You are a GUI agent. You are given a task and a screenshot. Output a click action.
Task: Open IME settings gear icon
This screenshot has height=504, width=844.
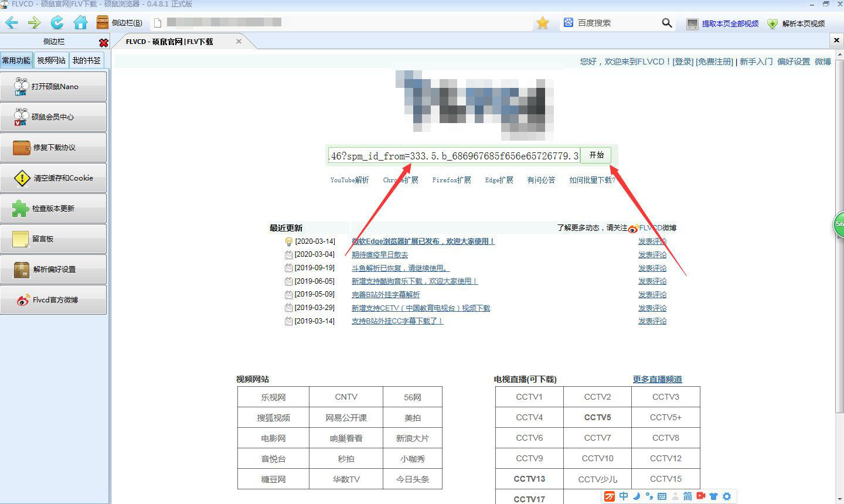click(x=727, y=496)
